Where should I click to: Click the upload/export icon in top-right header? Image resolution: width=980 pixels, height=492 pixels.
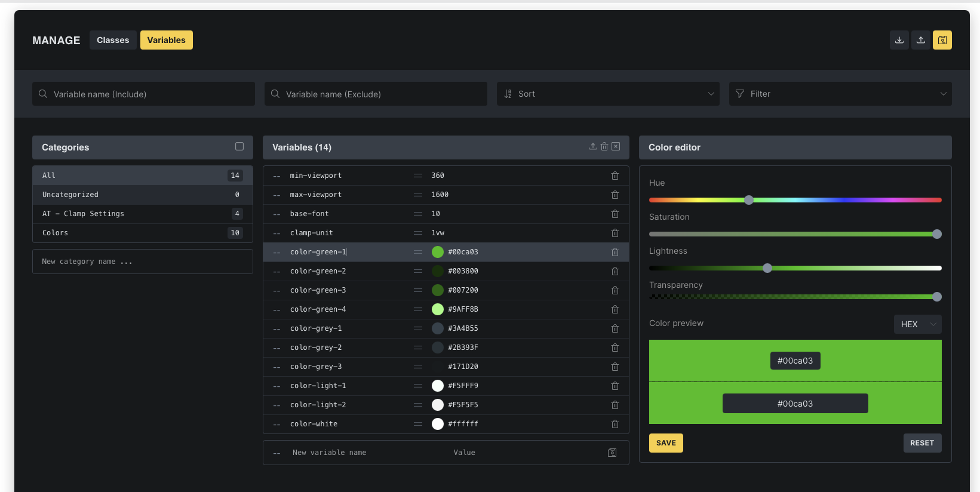pyautogui.click(x=920, y=40)
